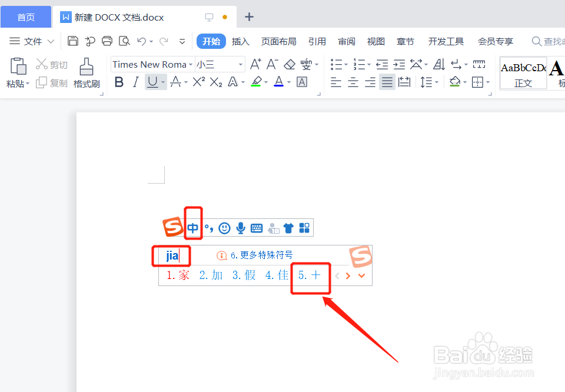Click the Sogou S logo on toolbar
The height and width of the screenshot is (392, 565).
[x=172, y=227]
